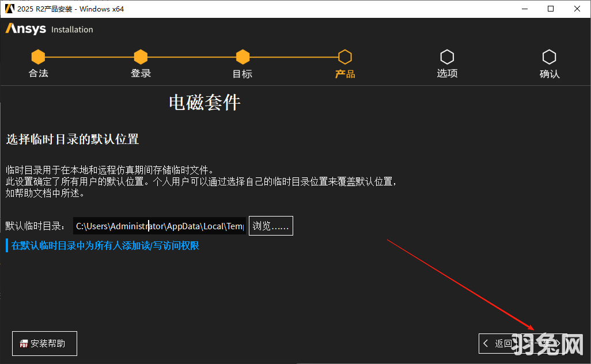Open the read/write access permissions link
This screenshot has height=364, width=591.
pyautogui.click(x=104, y=245)
